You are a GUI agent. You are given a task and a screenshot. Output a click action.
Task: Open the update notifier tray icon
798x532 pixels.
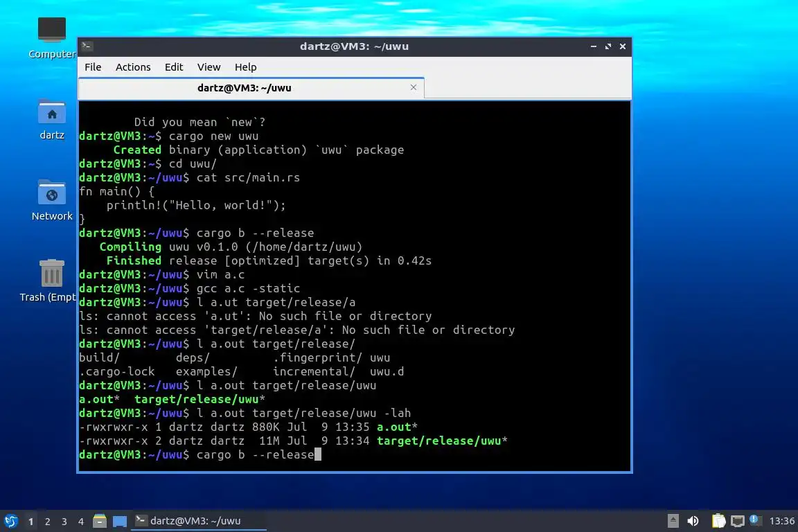755,520
